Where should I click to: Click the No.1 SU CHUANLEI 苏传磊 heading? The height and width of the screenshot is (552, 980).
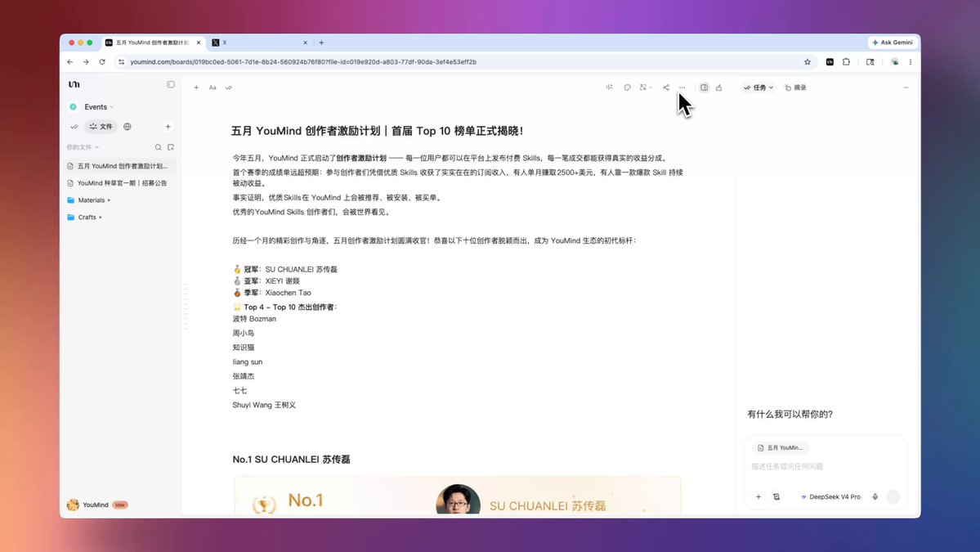coord(291,460)
